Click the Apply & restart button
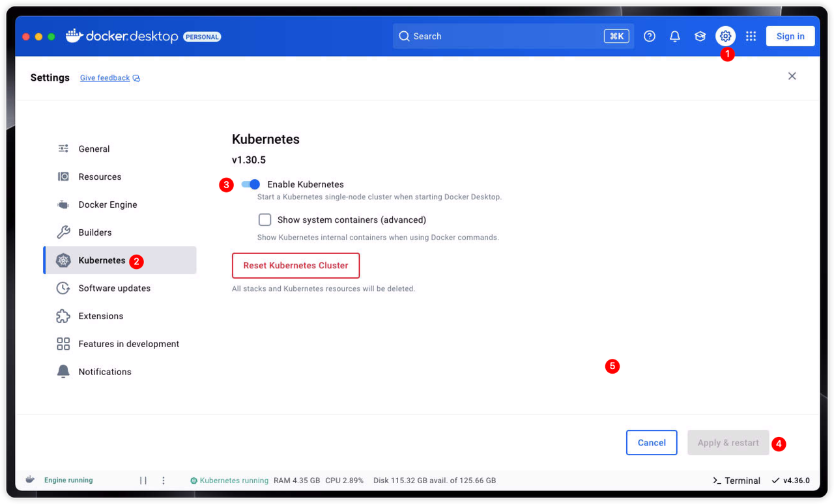 728,443
